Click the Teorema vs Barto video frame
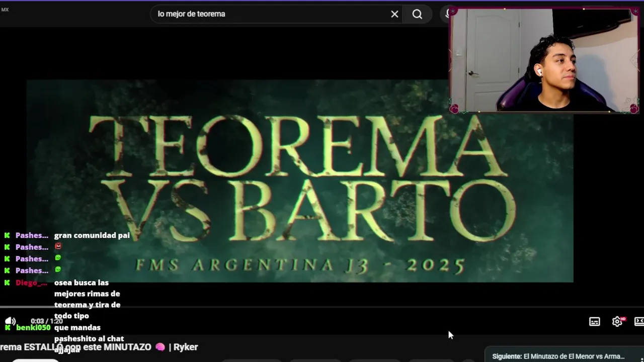The width and height of the screenshot is (644, 362). pyautogui.click(x=300, y=181)
